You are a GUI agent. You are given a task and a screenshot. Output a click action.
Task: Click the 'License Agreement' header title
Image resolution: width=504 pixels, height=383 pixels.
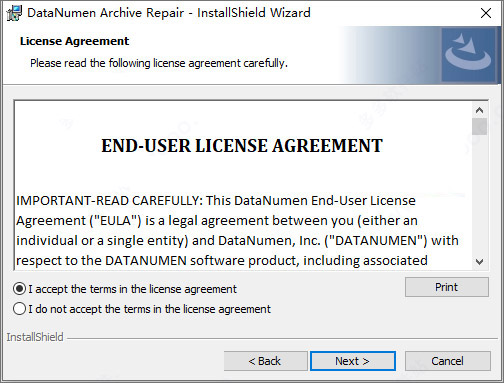click(74, 41)
